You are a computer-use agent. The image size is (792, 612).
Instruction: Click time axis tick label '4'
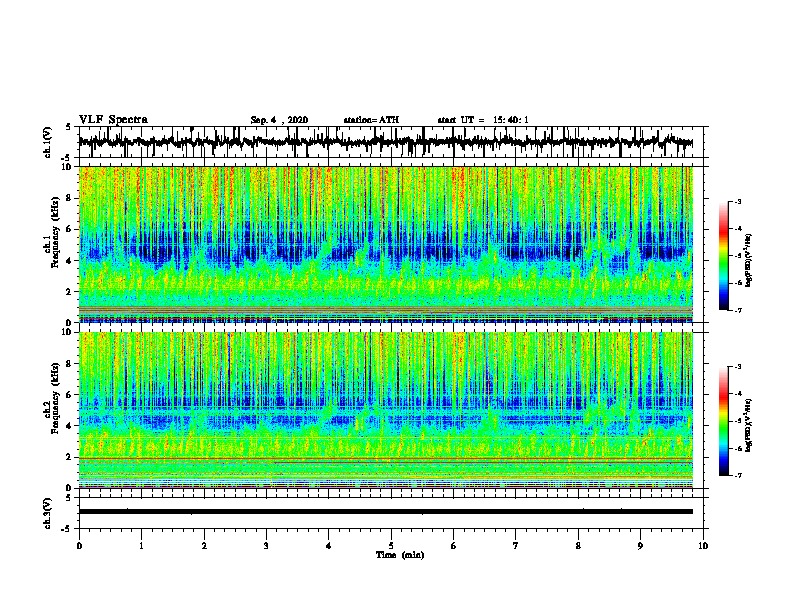coord(329,546)
